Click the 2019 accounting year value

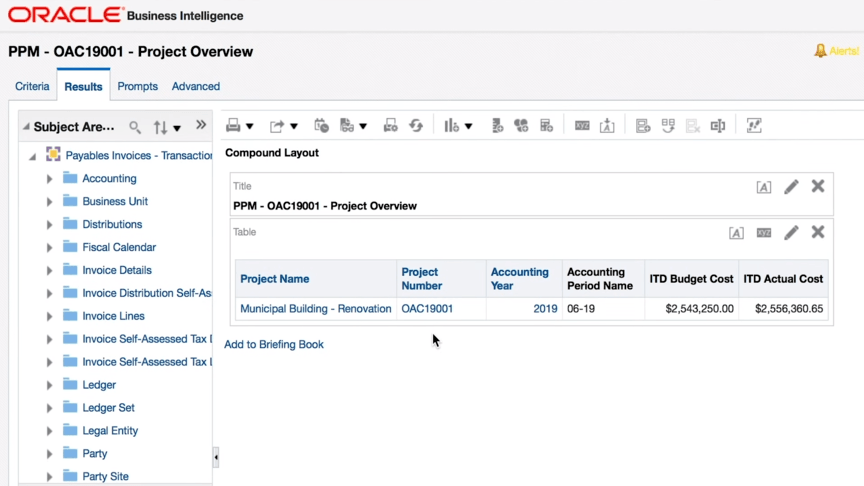click(545, 309)
